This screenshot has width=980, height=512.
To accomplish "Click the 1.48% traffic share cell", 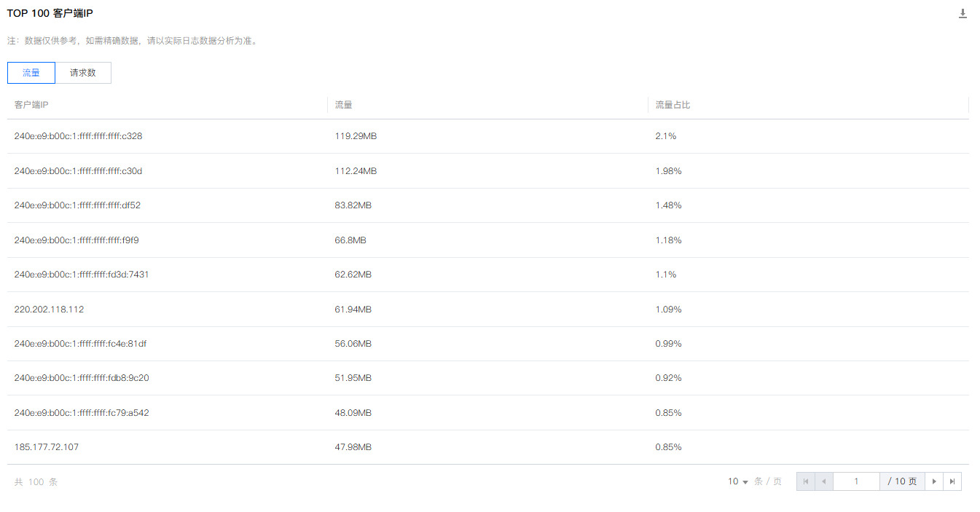I will pyautogui.click(x=669, y=205).
